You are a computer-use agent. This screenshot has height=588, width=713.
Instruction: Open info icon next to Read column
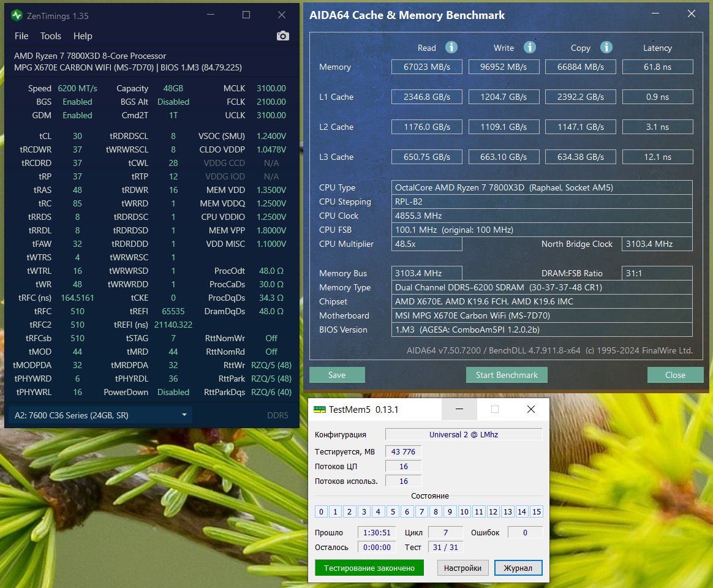click(x=451, y=47)
